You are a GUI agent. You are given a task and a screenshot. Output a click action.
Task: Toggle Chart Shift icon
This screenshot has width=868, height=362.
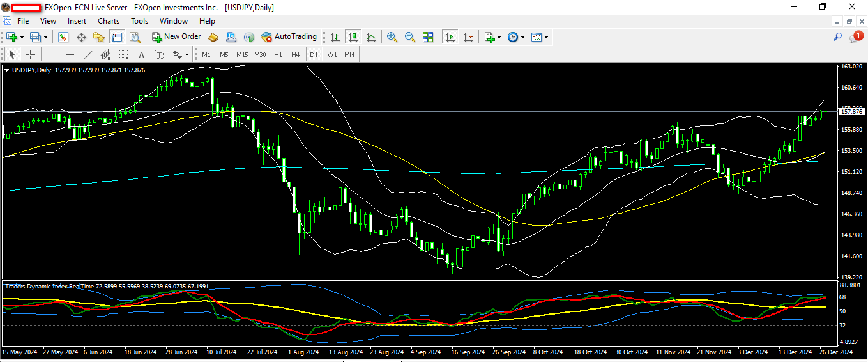coord(468,37)
